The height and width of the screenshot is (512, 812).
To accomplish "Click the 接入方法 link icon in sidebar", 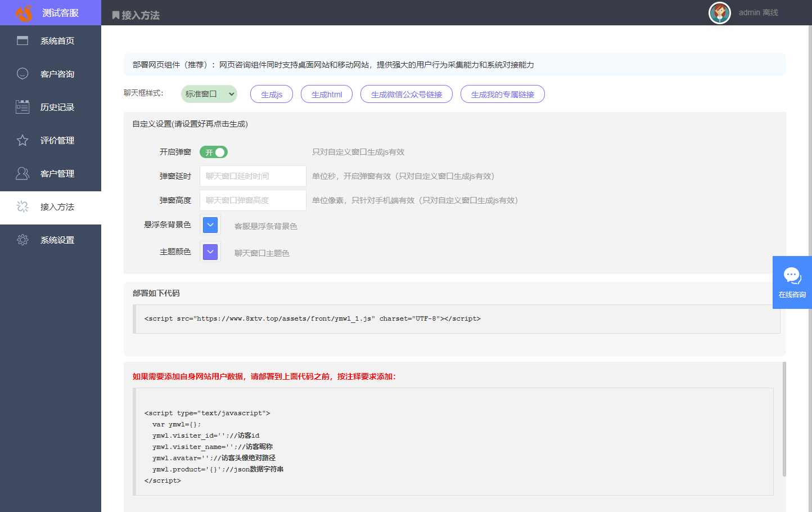I will point(22,206).
